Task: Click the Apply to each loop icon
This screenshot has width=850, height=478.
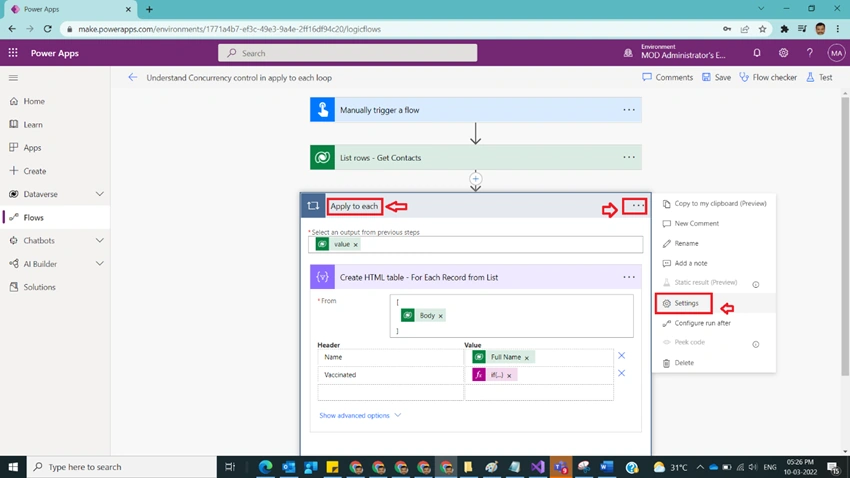Action: pyautogui.click(x=313, y=206)
